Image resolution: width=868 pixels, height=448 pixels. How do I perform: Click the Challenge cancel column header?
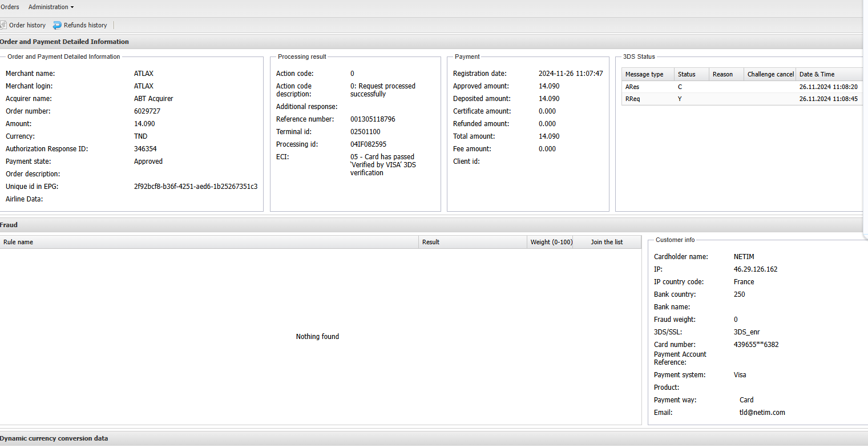coord(770,74)
